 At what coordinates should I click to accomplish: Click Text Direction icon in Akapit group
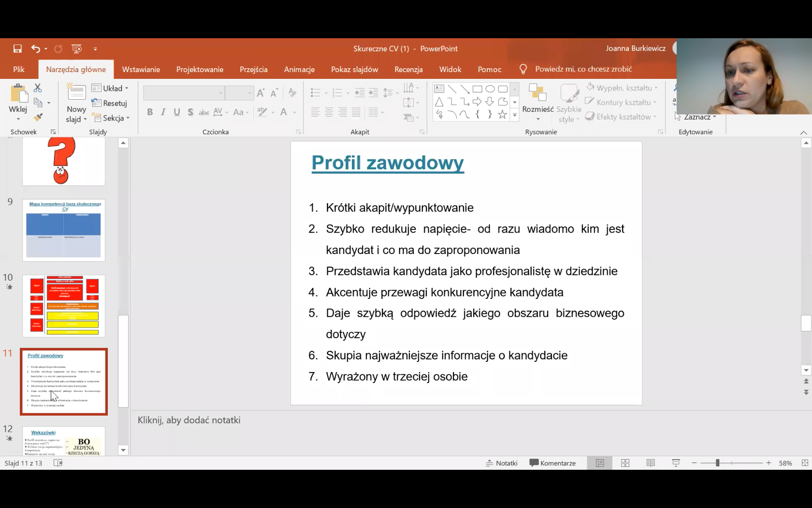[x=408, y=88]
